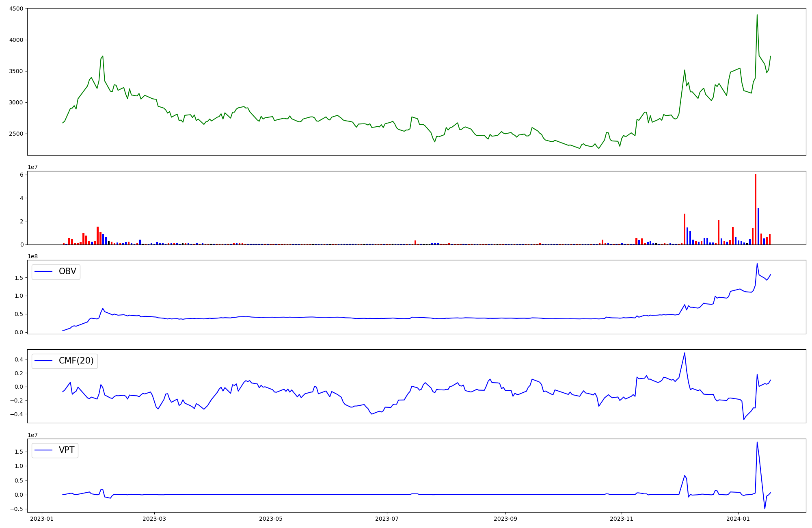Viewport: 812px width, 528px height.
Task: Click the VPT legend label
Action: pos(67,450)
